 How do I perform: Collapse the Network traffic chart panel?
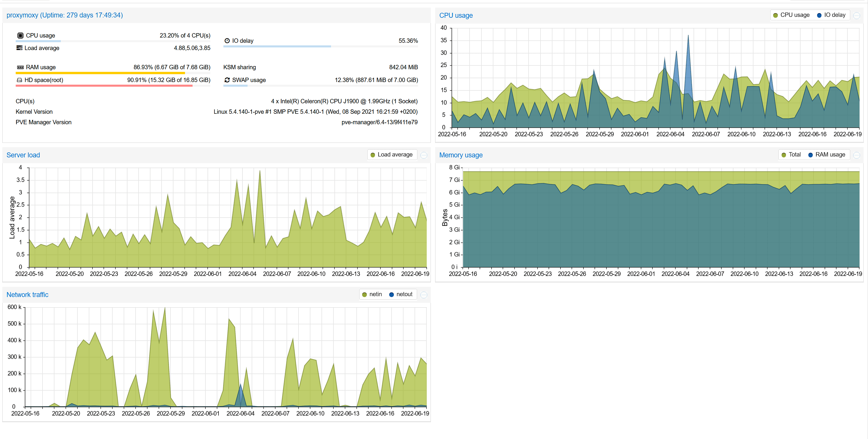(x=424, y=295)
